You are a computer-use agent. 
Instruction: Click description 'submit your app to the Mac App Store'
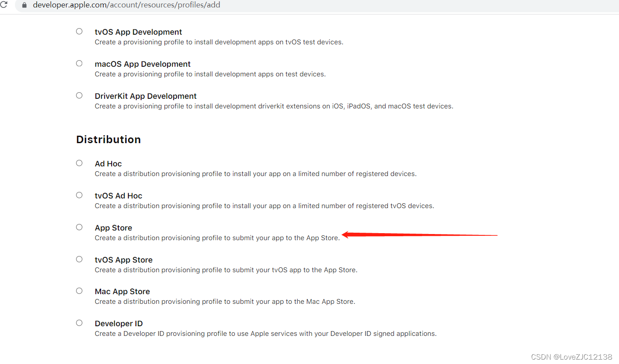point(225,302)
